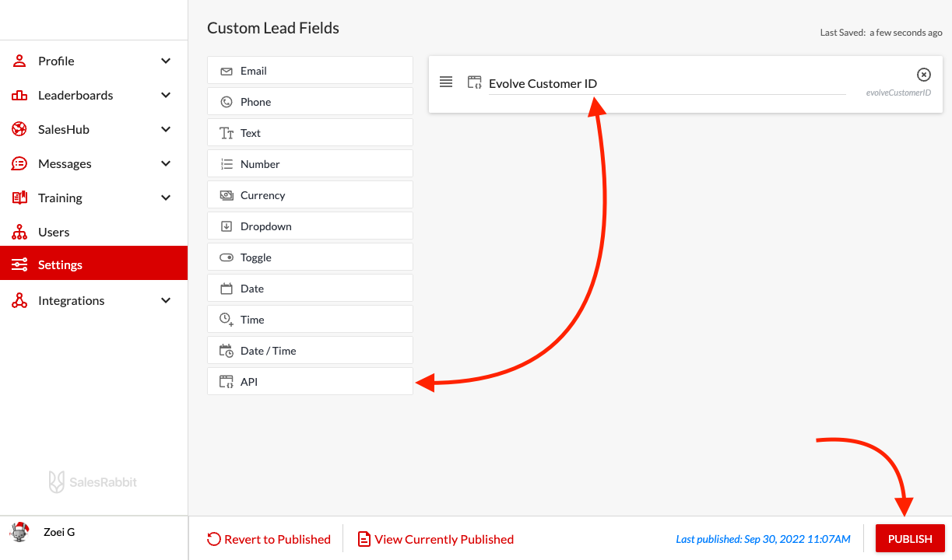Viewport: 952px width, 560px height.
Task: Click the Zoei G username
Action: tap(59, 532)
